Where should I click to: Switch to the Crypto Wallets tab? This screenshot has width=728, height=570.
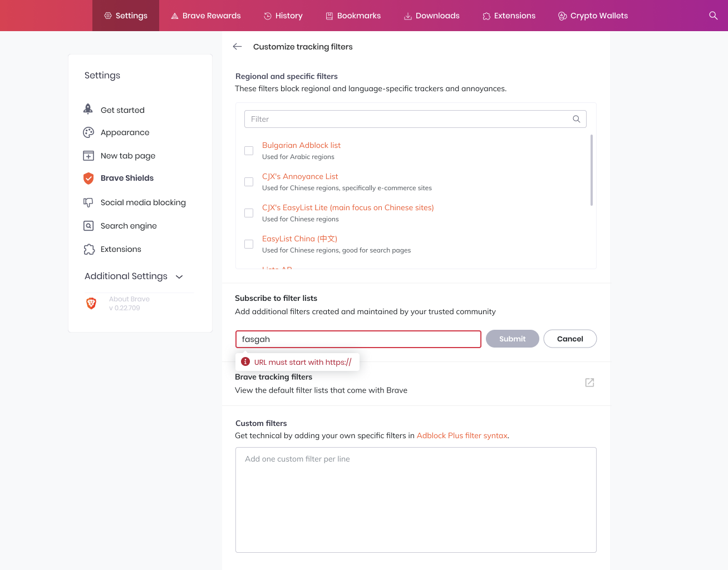coord(593,16)
